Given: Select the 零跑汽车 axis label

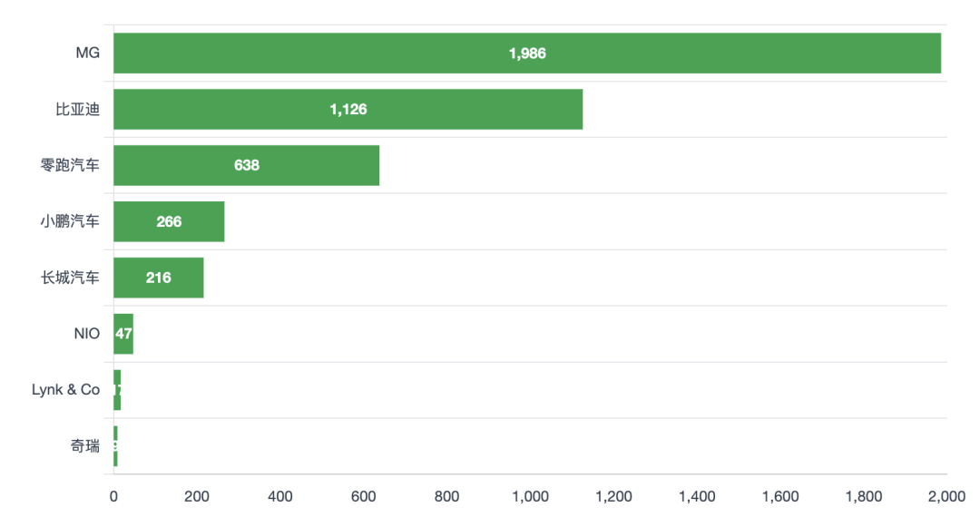Looking at the screenshot, I should tap(70, 166).
